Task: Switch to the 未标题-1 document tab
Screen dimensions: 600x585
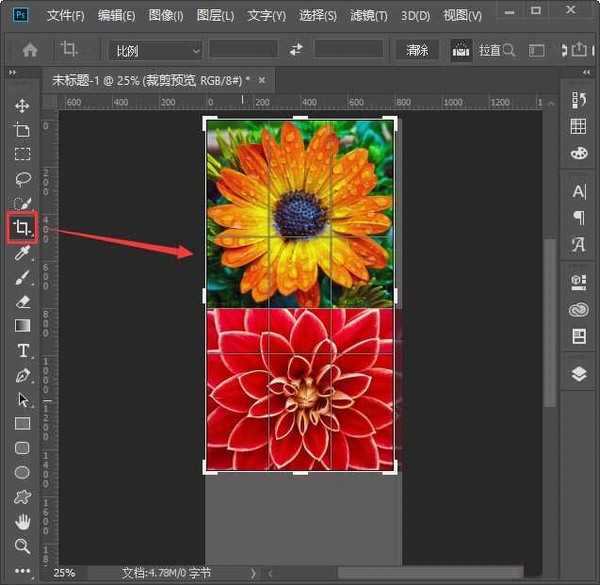Action: [x=151, y=80]
